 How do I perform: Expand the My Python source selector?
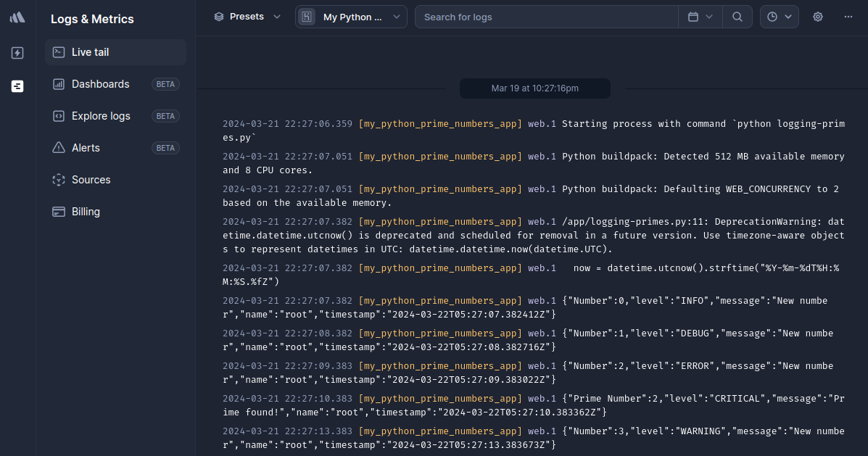point(351,16)
